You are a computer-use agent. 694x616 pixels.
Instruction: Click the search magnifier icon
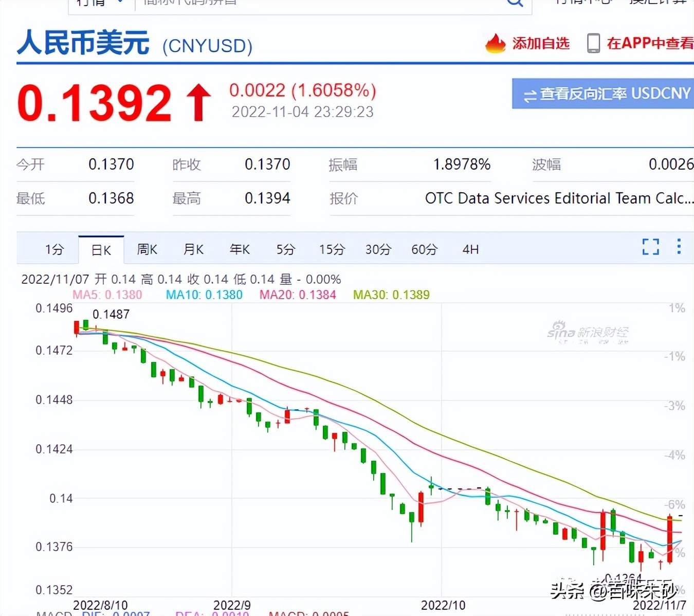tap(514, 4)
